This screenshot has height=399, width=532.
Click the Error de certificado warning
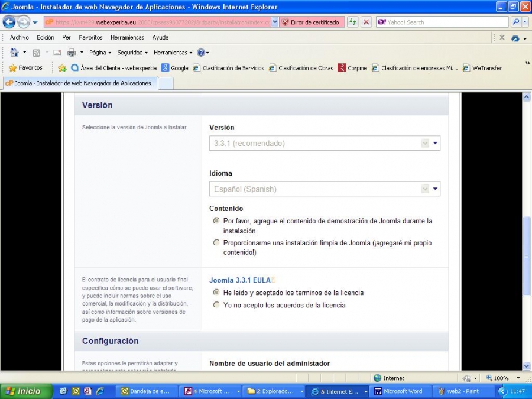point(312,22)
